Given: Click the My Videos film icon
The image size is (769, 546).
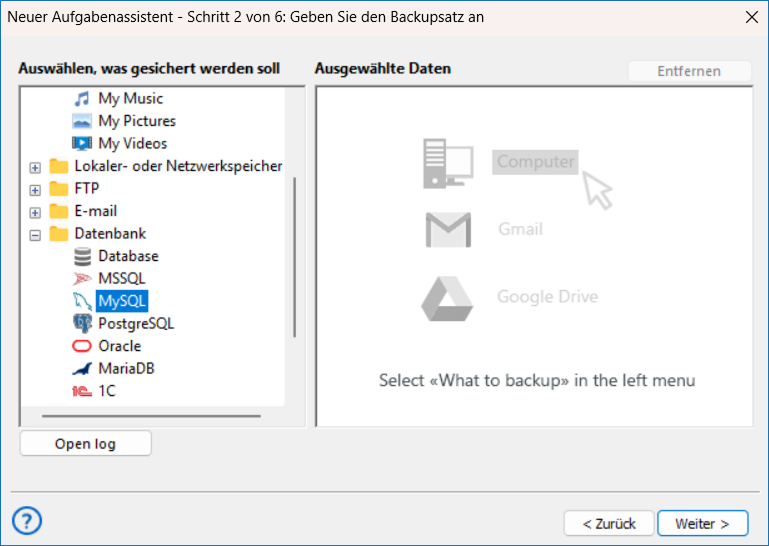Looking at the screenshot, I should coord(82,143).
